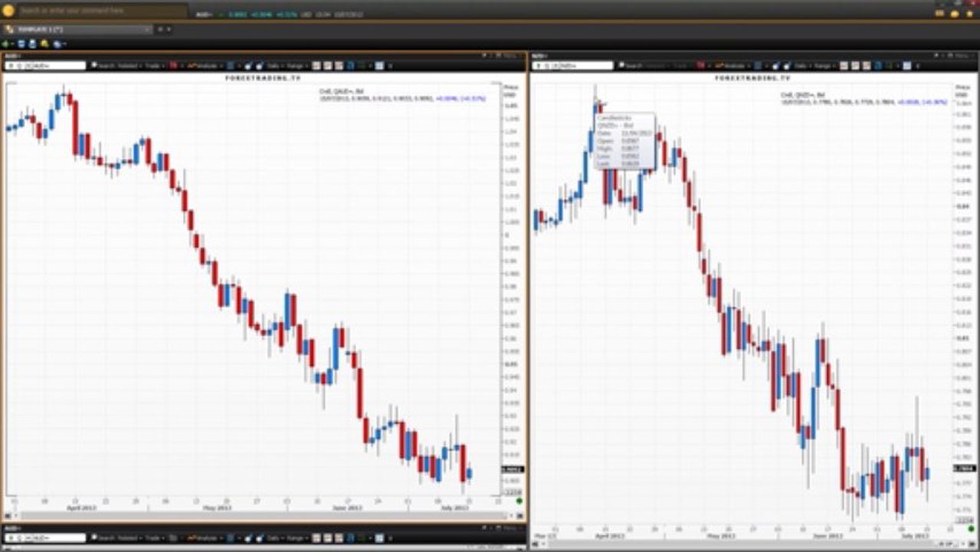Image resolution: width=980 pixels, height=552 pixels.
Task: Click the red icon after Trade in right chart
Action: [700, 66]
